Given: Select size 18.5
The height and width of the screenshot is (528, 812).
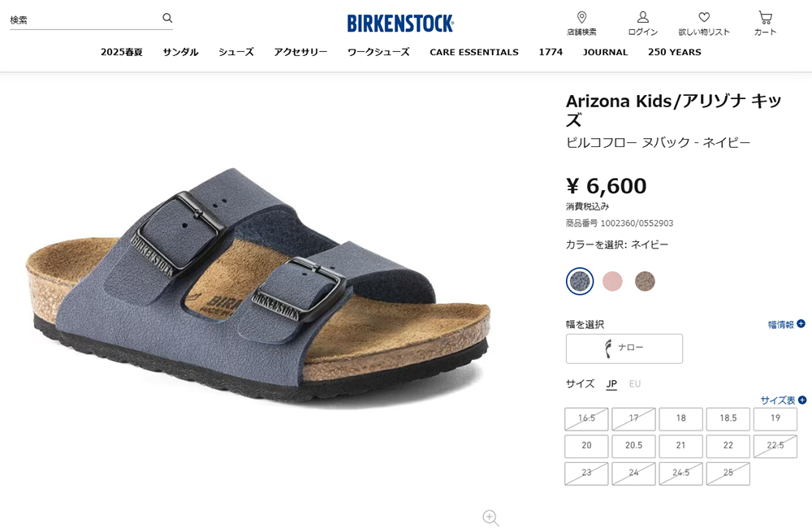Looking at the screenshot, I should [728, 418].
